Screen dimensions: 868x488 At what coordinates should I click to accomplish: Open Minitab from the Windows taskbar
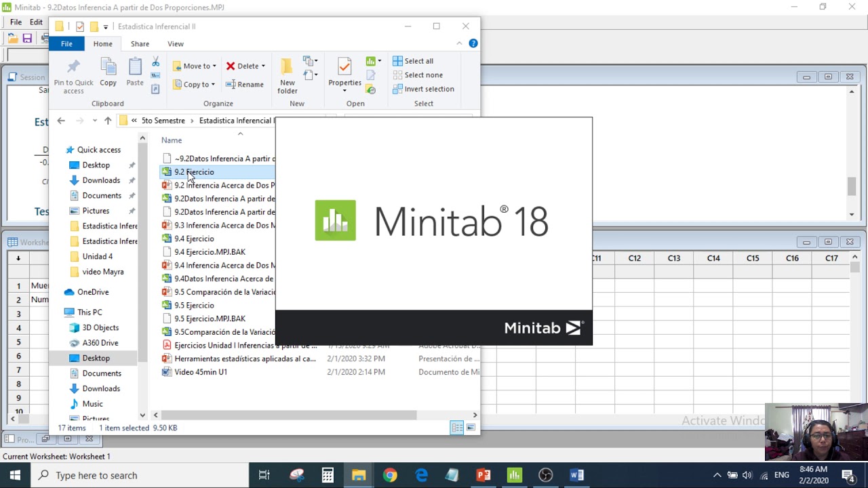(x=515, y=475)
